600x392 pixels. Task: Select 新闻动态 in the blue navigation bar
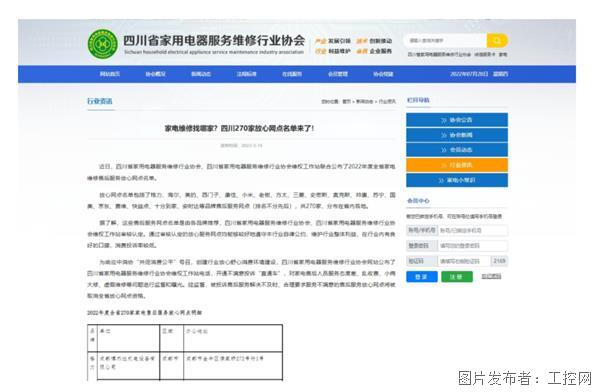coord(201,74)
